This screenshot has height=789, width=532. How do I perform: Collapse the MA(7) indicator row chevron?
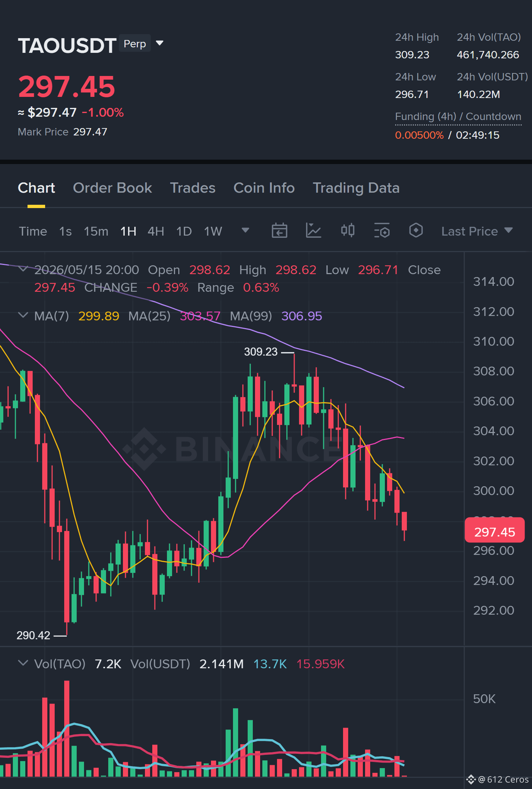coord(23,315)
